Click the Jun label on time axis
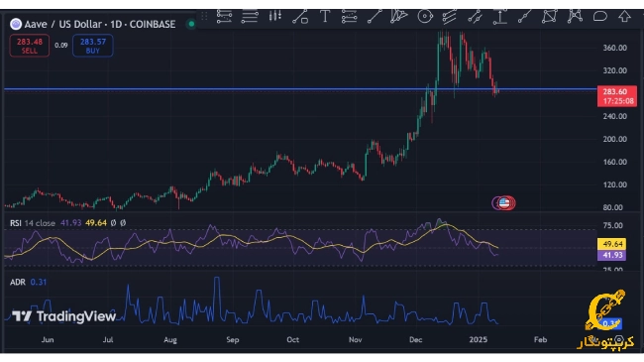The width and height of the screenshot is (644, 362). point(48,340)
